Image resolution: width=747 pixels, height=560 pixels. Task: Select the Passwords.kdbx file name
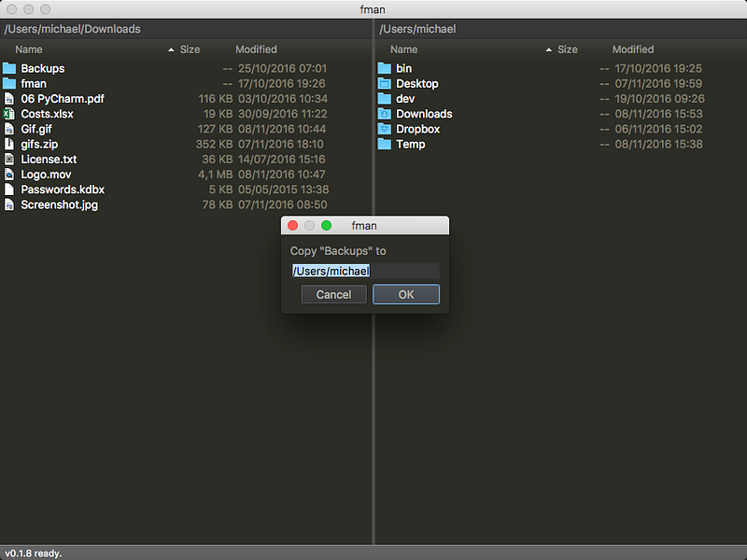[63, 189]
